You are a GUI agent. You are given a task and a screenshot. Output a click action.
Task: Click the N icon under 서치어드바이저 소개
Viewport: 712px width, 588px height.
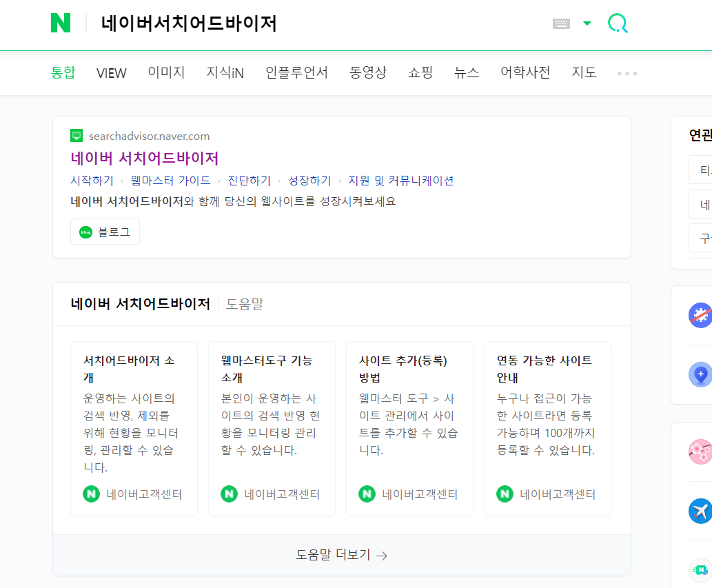coord(91,494)
